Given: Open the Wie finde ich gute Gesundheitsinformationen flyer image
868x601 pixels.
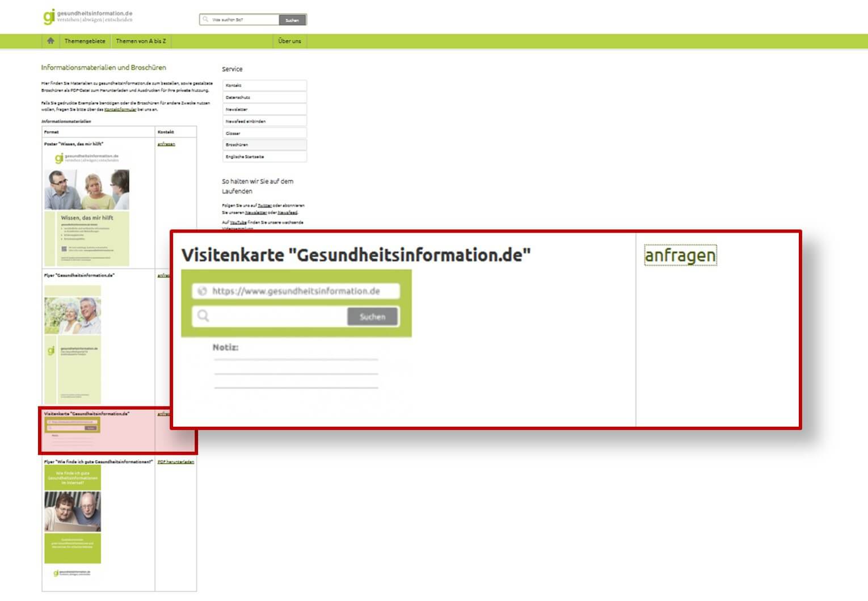Looking at the screenshot, I should [73, 522].
